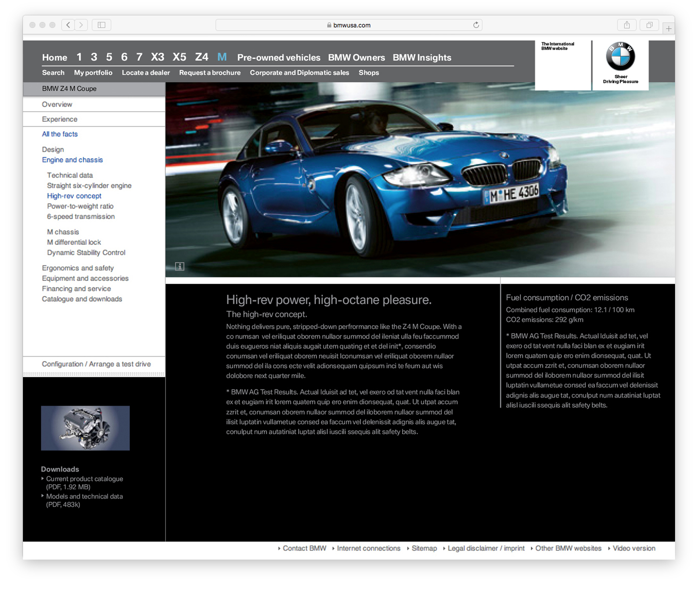Toggle the Safari sidebar button
Screen dimensions: 700x598
(x=101, y=25)
